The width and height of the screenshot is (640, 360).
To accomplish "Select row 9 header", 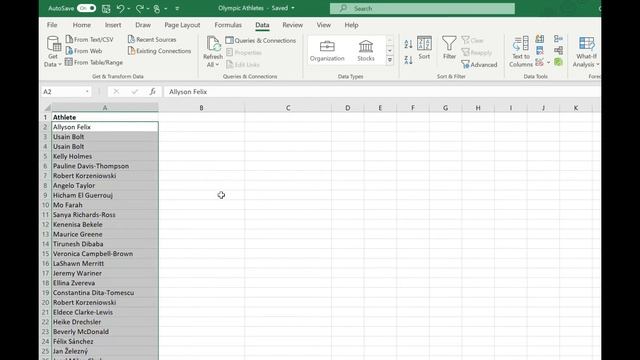I will (45, 195).
